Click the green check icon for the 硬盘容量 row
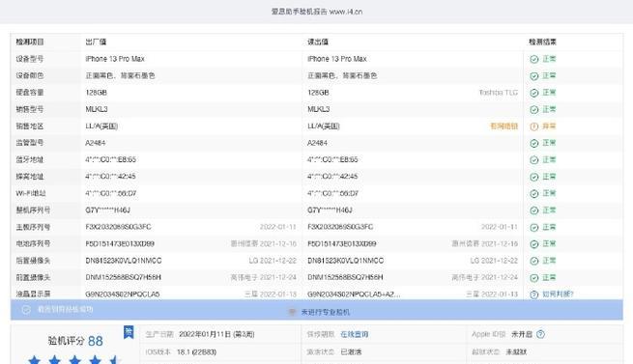 click(534, 93)
